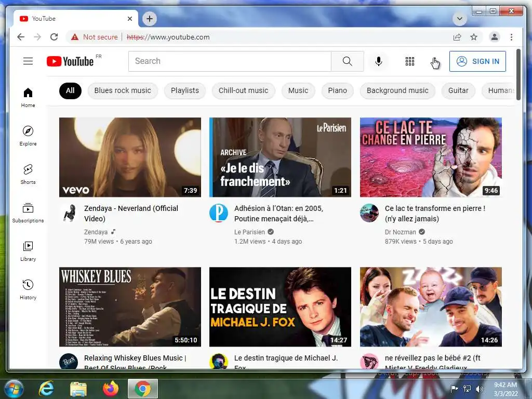Open Zendaya - Neverland video title
Image resolution: width=532 pixels, height=399 pixels.
[131, 214]
